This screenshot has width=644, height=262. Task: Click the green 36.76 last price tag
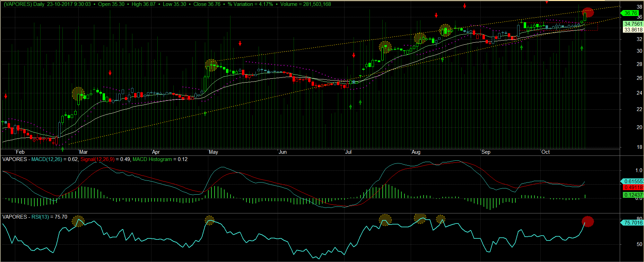[x=630, y=13]
